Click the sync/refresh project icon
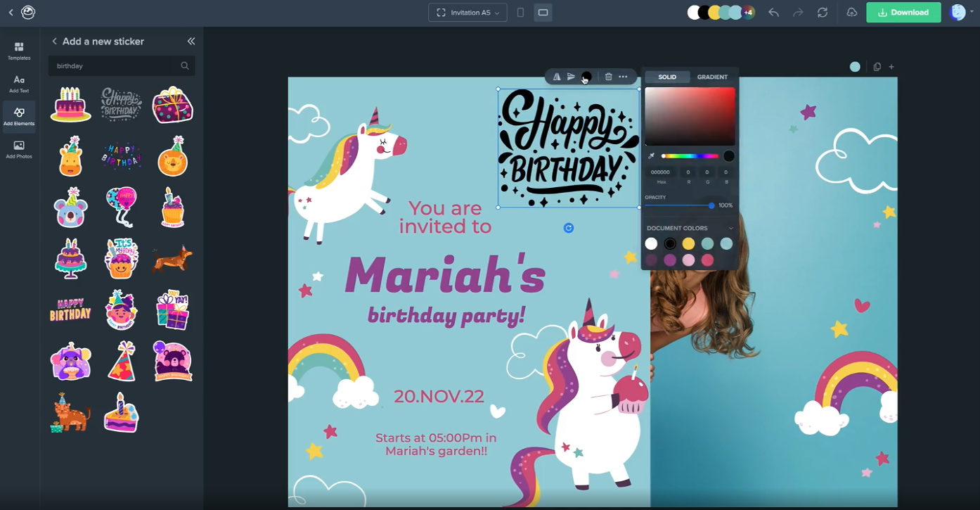 (823, 12)
